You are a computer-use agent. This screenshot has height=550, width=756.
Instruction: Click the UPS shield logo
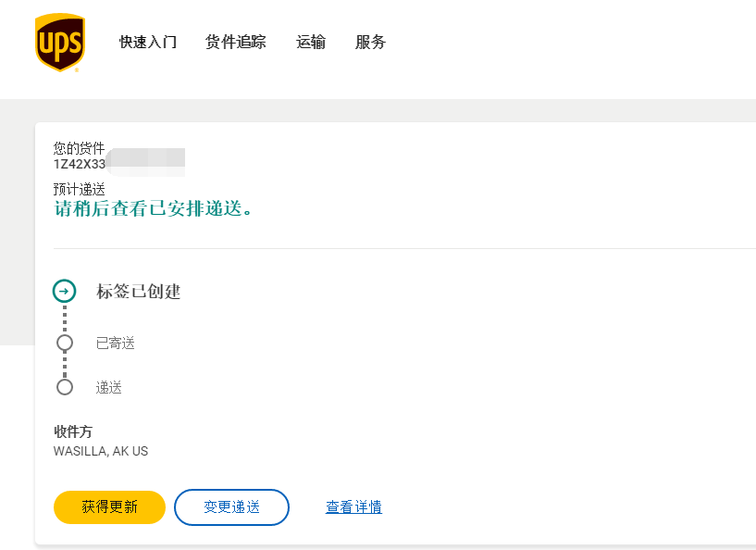(59, 43)
